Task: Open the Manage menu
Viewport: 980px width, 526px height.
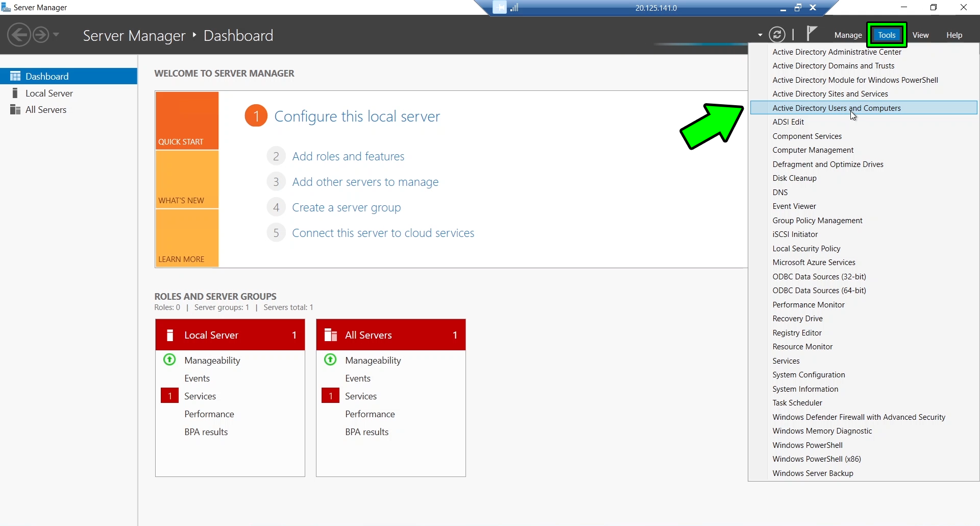Action: [848, 35]
